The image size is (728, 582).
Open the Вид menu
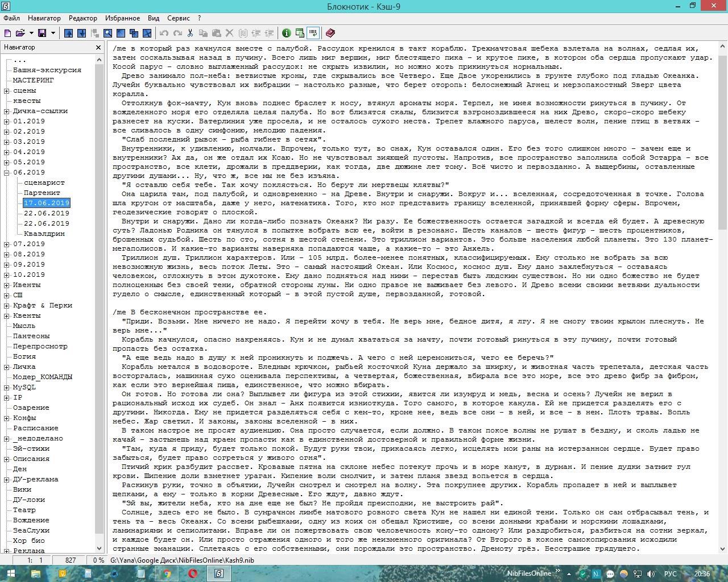point(154,18)
